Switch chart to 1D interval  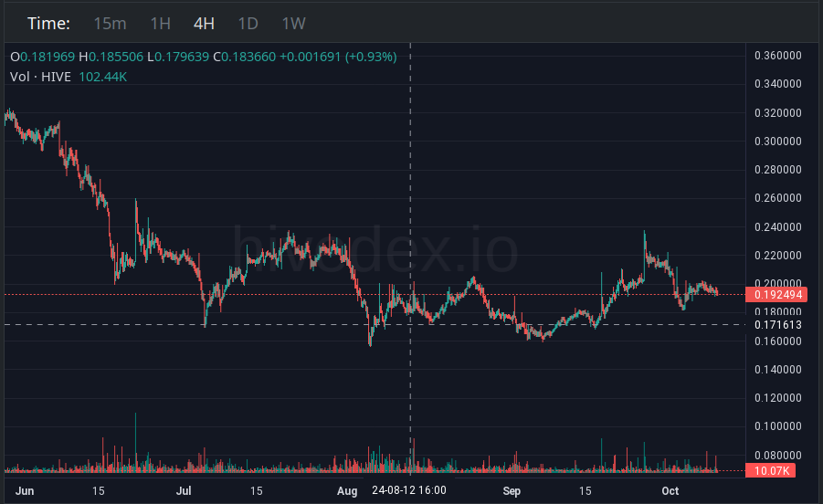pos(248,24)
